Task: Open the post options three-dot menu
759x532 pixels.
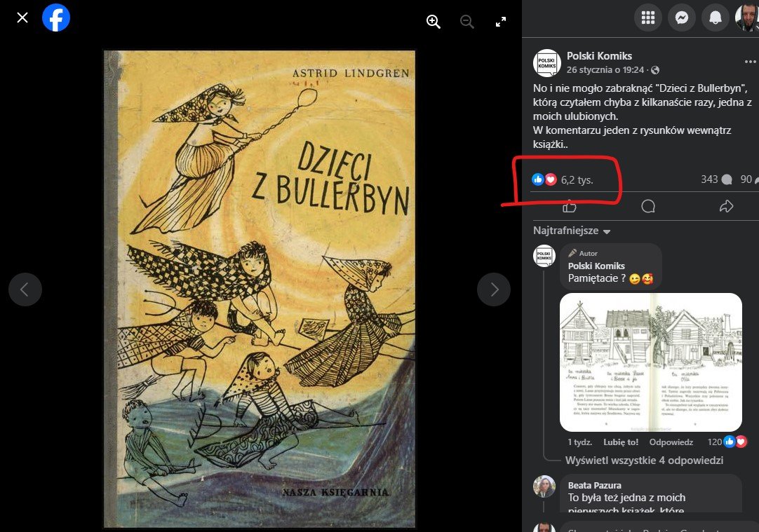Action: (x=751, y=62)
